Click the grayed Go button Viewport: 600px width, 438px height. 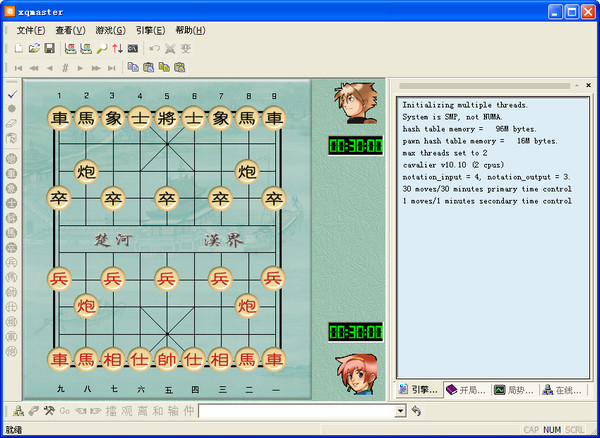(65, 411)
